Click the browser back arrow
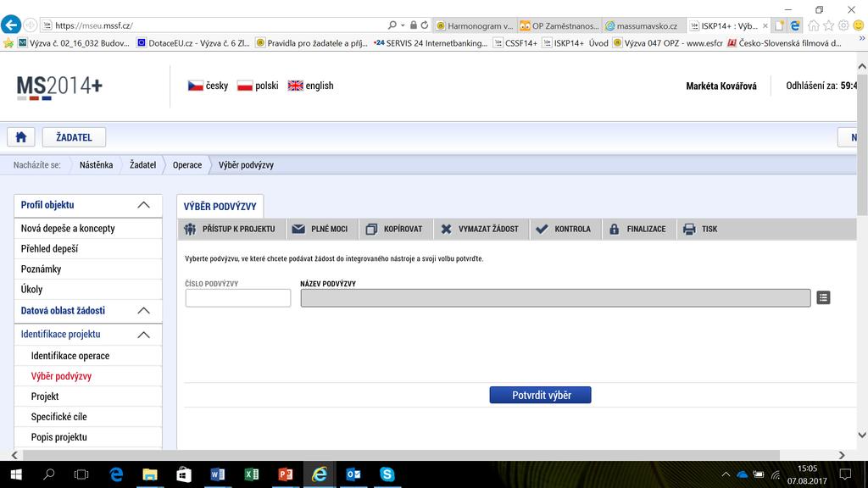This screenshot has width=868, height=488. pyautogui.click(x=11, y=25)
